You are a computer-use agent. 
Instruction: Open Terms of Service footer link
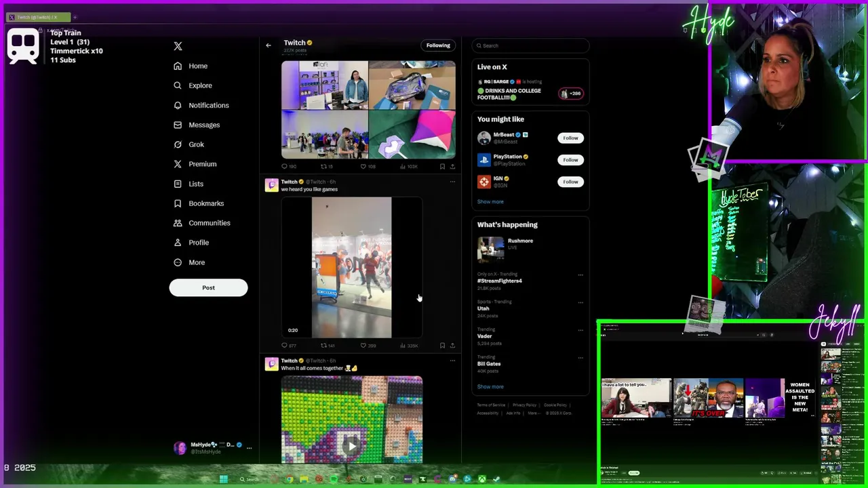click(491, 405)
